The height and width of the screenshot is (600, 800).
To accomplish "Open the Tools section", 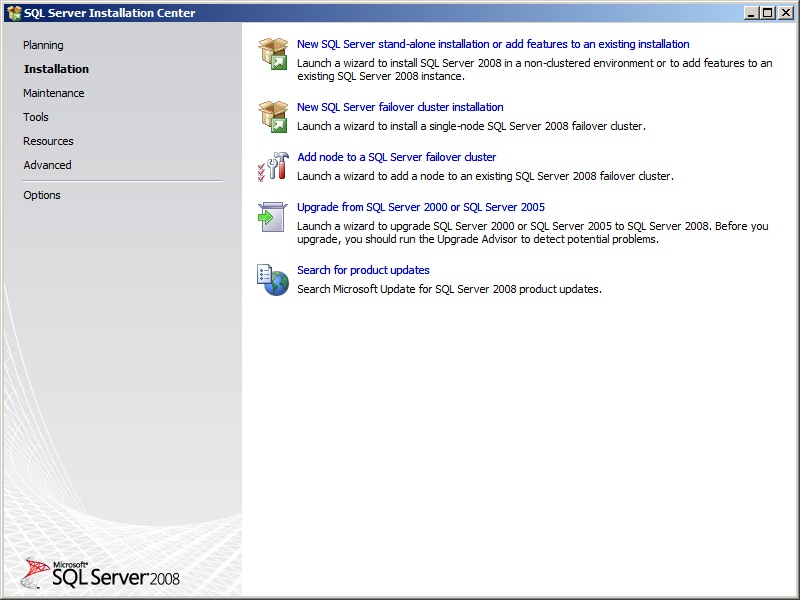I will [36, 117].
